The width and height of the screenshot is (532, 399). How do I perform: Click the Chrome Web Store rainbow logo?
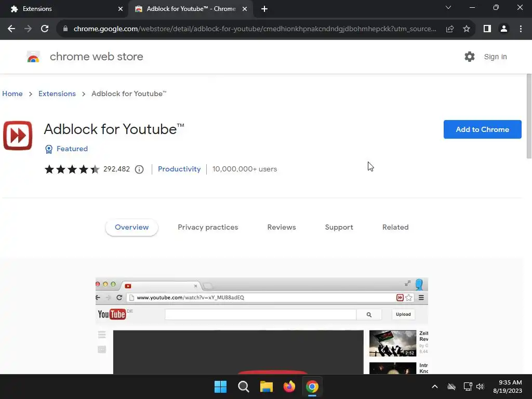[33, 57]
